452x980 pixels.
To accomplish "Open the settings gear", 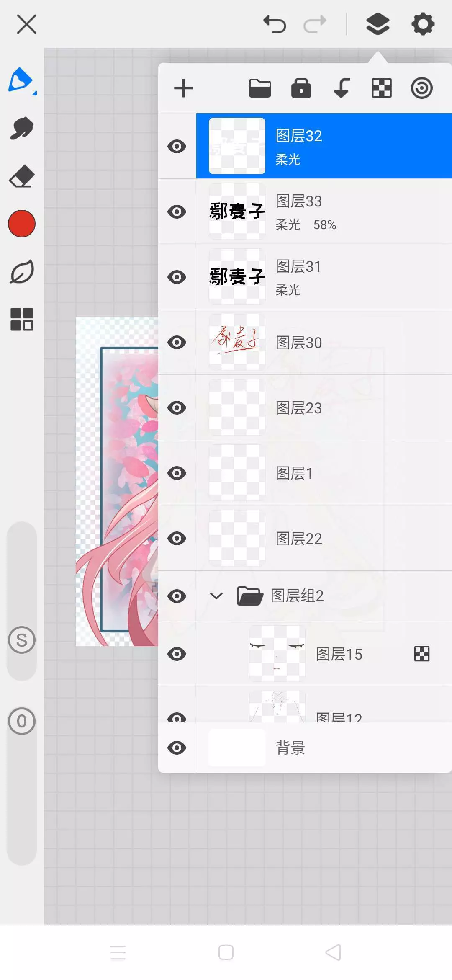I will (423, 24).
